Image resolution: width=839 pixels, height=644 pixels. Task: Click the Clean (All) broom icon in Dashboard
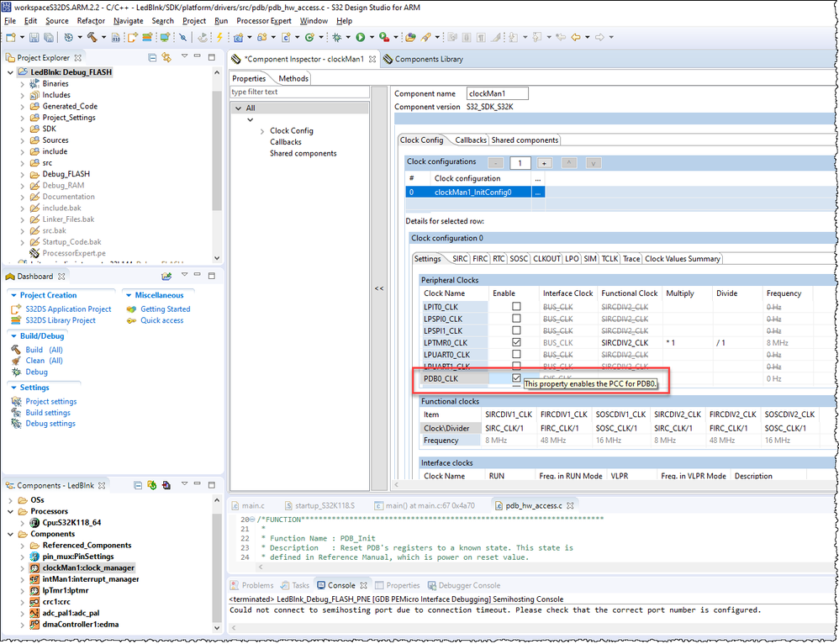[18, 361]
